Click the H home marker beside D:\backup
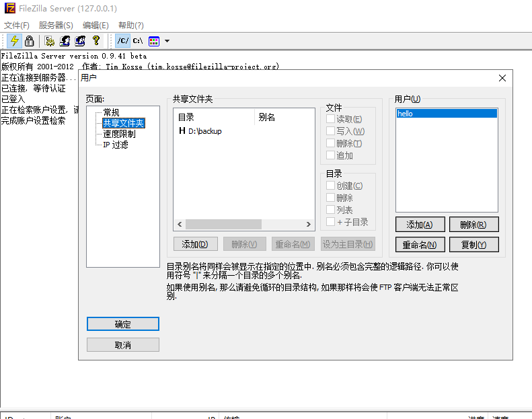This screenshot has height=419, width=532. pos(182,130)
